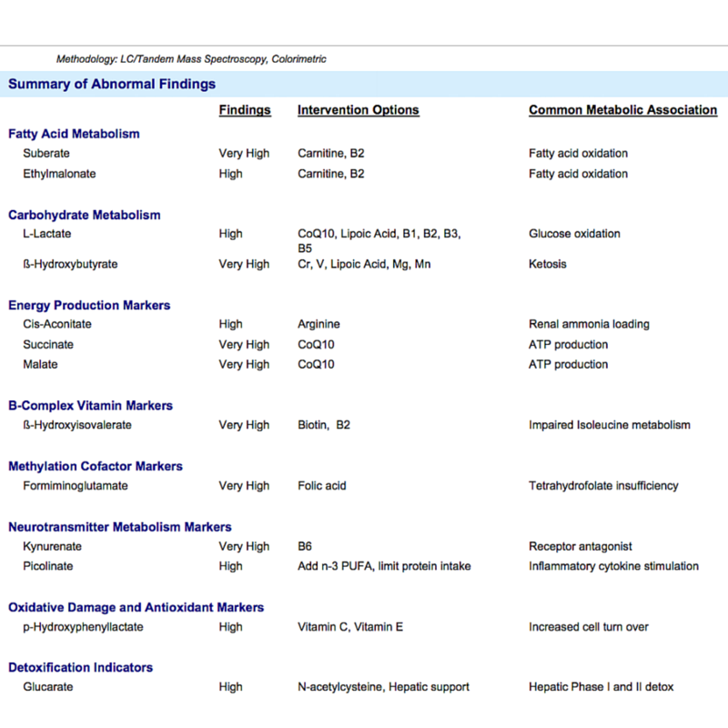
Task: Select the Intervention Options column header
Action: (x=358, y=110)
